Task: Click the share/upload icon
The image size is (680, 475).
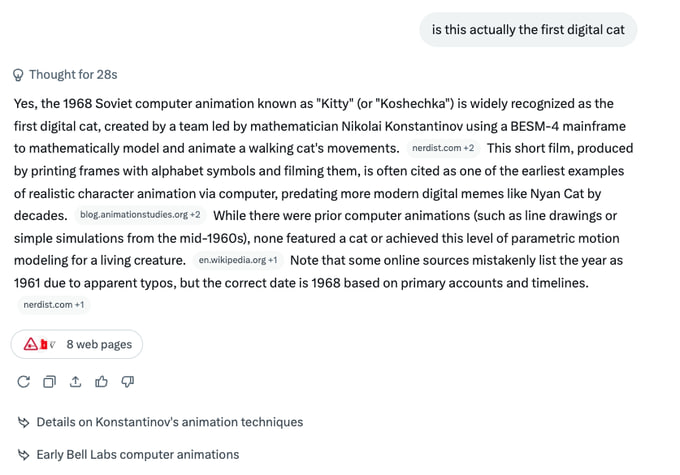Action: (x=75, y=381)
